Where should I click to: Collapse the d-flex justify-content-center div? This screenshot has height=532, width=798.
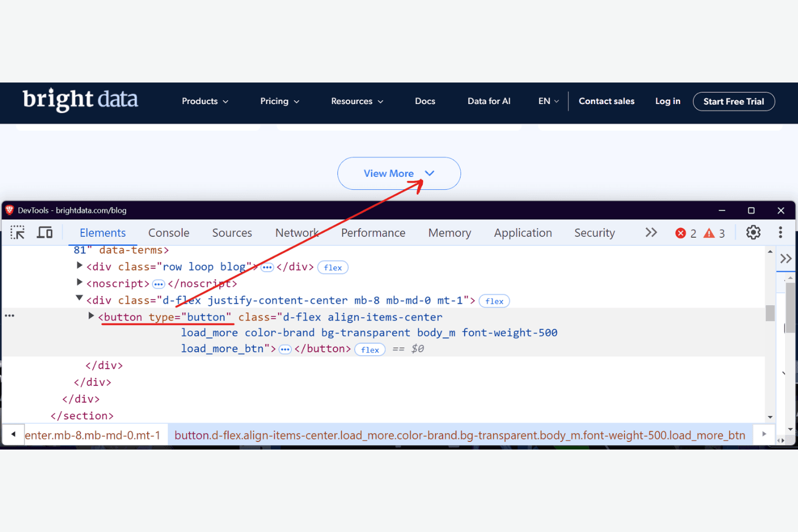coord(79,298)
